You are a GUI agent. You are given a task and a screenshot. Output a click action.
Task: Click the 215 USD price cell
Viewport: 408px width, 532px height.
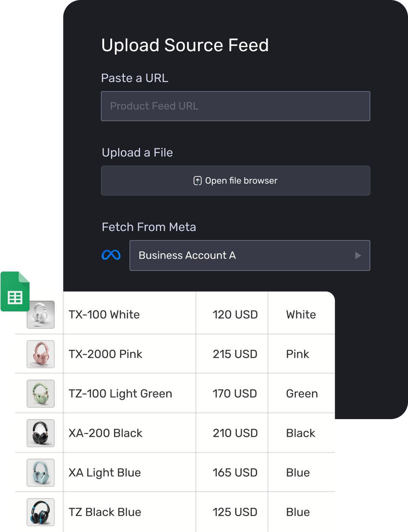(235, 354)
